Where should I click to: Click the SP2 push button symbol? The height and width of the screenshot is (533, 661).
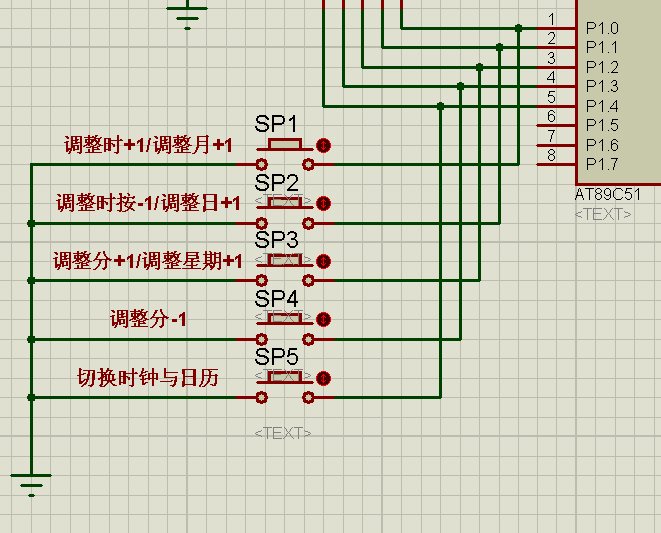pos(285,202)
